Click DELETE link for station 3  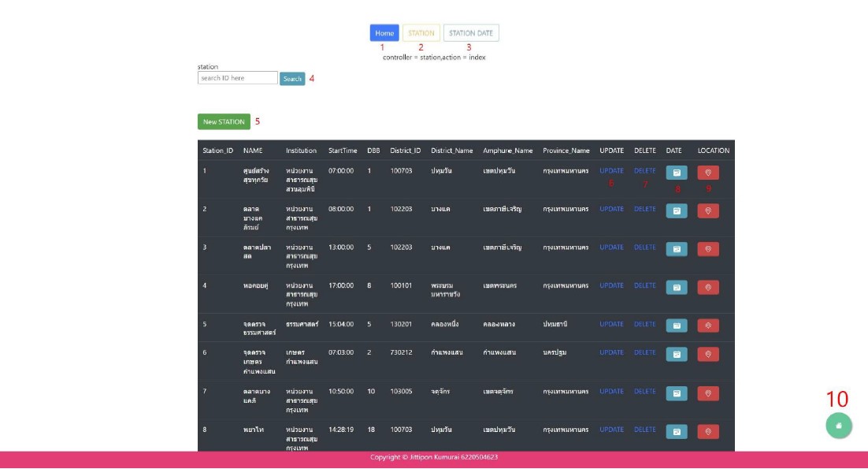click(x=645, y=248)
